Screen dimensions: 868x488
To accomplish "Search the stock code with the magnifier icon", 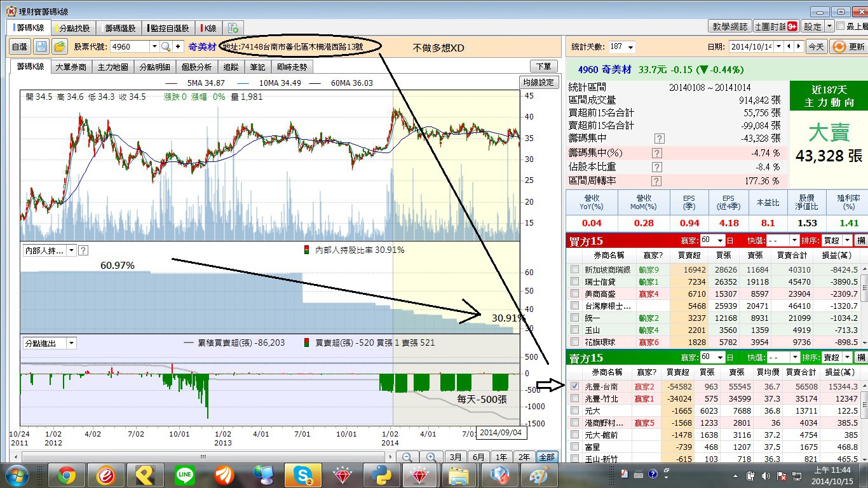I will point(166,46).
